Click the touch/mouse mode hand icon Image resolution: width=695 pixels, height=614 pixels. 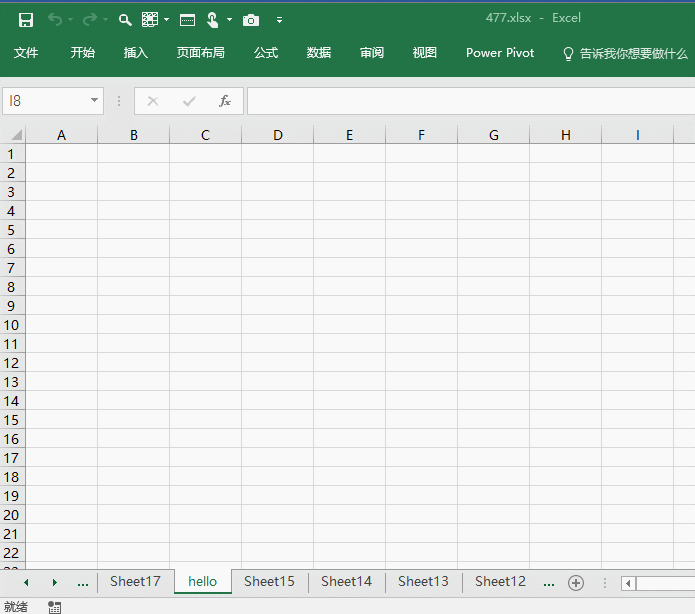pyautogui.click(x=212, y=19)
